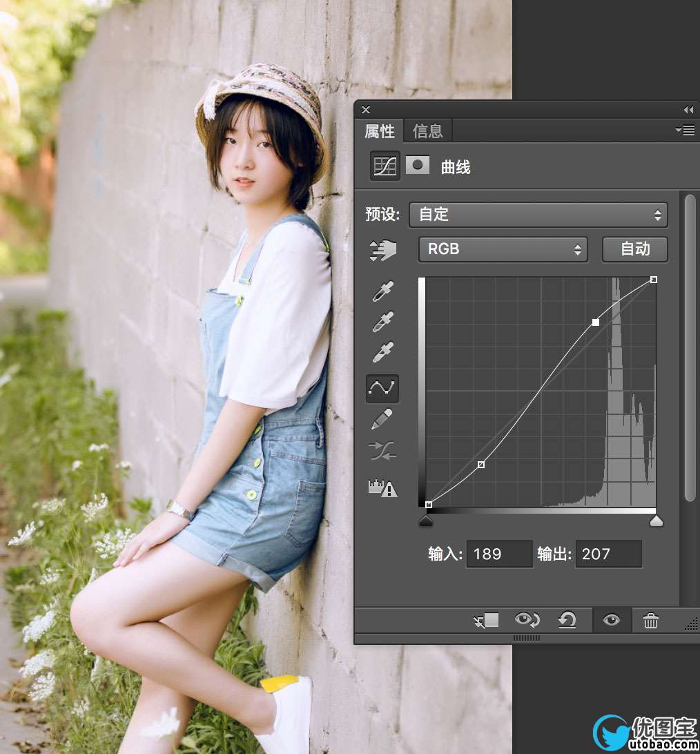
Task: Clip adjustment to layer below
Action: [x=486, y=621]
